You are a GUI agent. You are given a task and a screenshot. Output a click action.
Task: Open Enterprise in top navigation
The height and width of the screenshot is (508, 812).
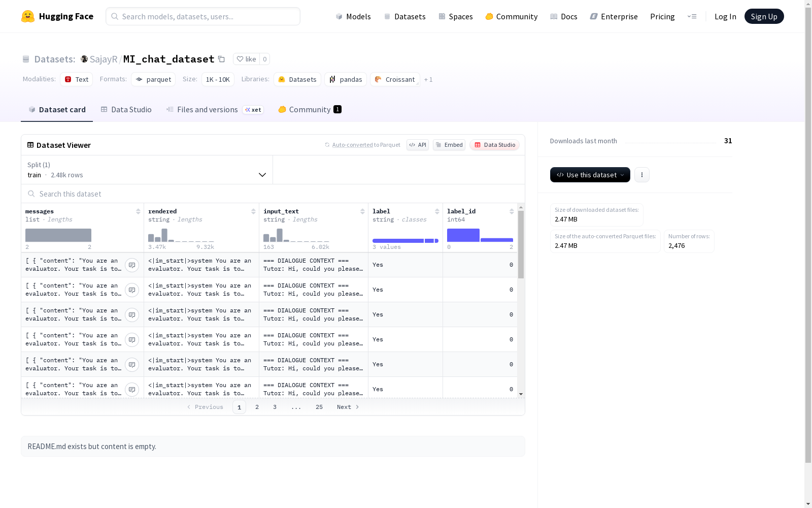click(x=614, y=16)
